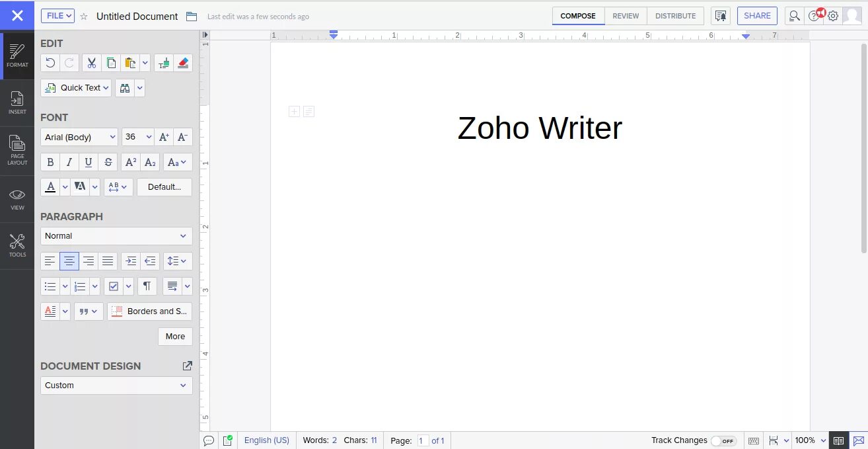Open the FILE menu
This screenshot has width=868, height=449.
tap(57, 16)
